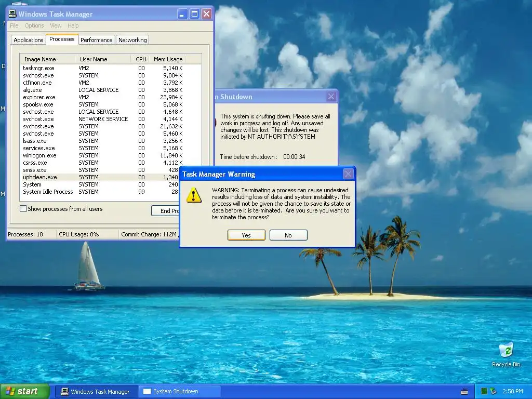Sort processes by CPU column header

(x=140, y=59)
